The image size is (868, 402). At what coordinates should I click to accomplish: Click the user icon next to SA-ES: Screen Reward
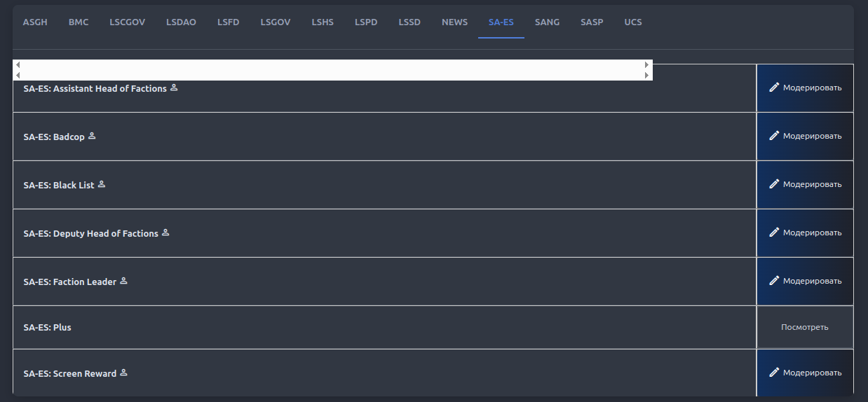[x=123, y=373]
